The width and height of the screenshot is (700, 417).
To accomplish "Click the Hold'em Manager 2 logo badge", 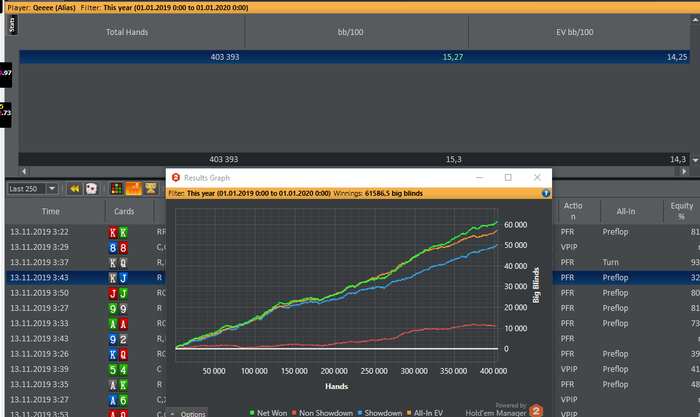I will click(536, 410).
